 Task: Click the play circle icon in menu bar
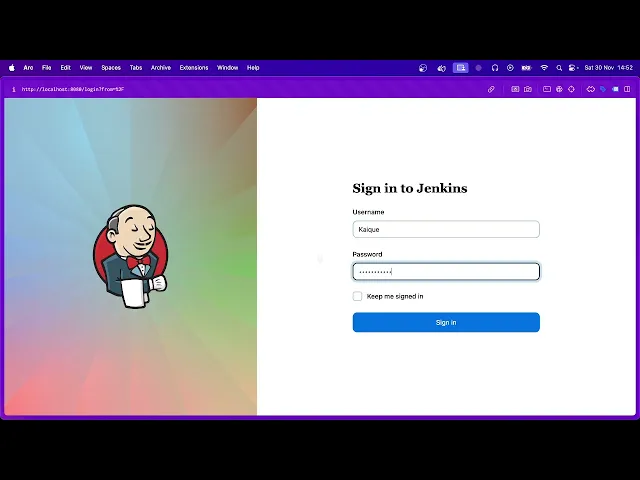tap(510, 68)
